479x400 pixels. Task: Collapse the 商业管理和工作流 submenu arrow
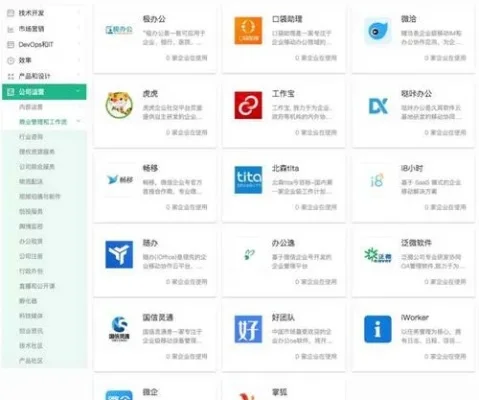pyautogui.click(x=78, y=121)
